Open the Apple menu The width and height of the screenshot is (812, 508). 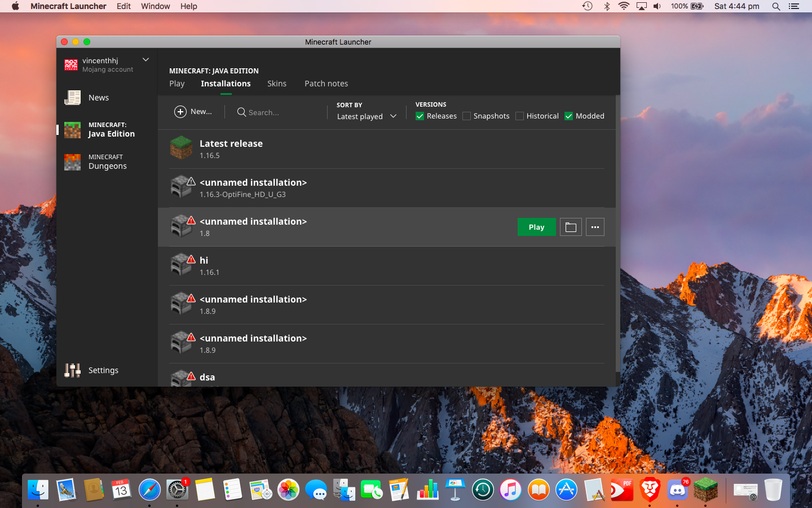(15, 6)
